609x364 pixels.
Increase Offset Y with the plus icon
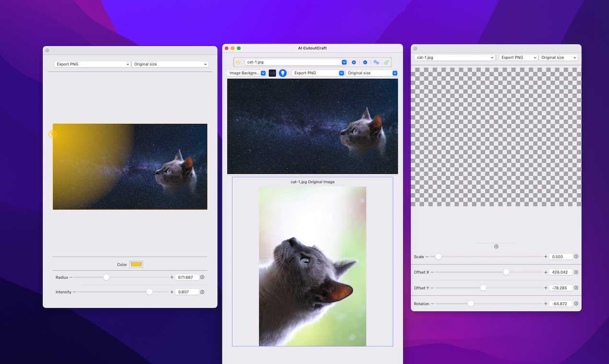point(546,288)
